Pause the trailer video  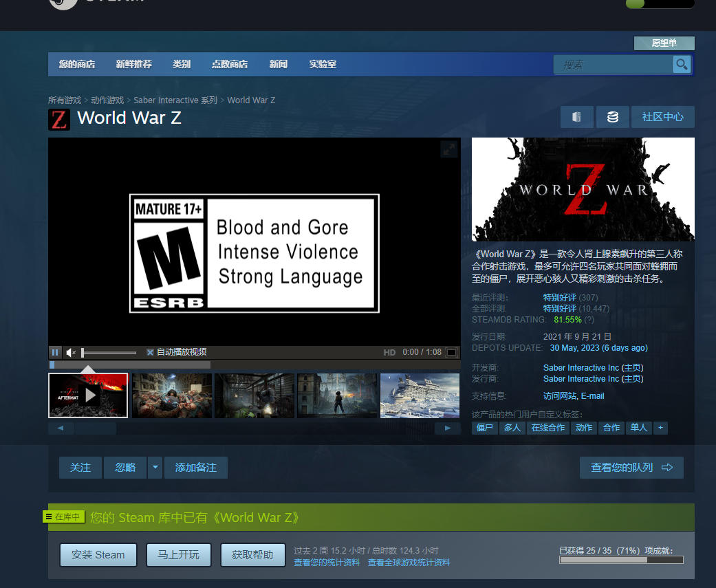(x=55, y=352)
